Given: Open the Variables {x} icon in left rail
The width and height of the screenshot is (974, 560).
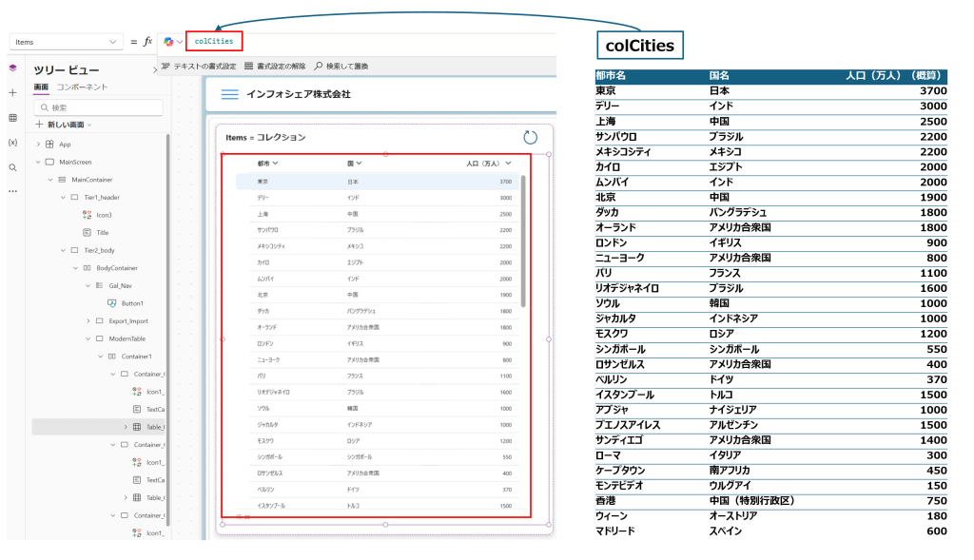Looking at the screenshot, I should pos(12,143).
